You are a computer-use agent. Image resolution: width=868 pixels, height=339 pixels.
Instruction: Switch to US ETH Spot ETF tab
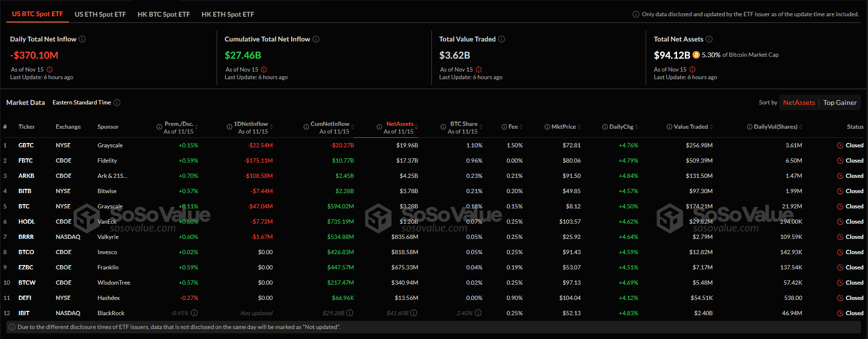pos(100,14)
